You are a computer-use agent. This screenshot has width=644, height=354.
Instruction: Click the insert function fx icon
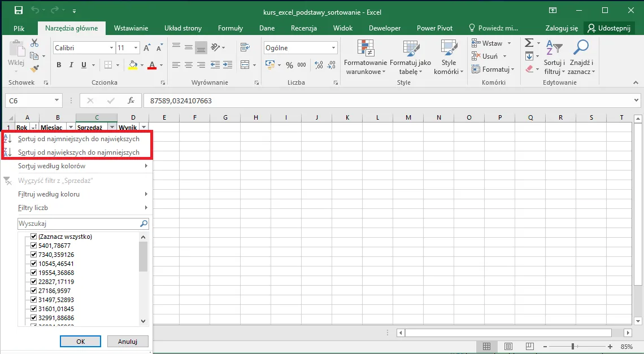(x=131, y=100)
